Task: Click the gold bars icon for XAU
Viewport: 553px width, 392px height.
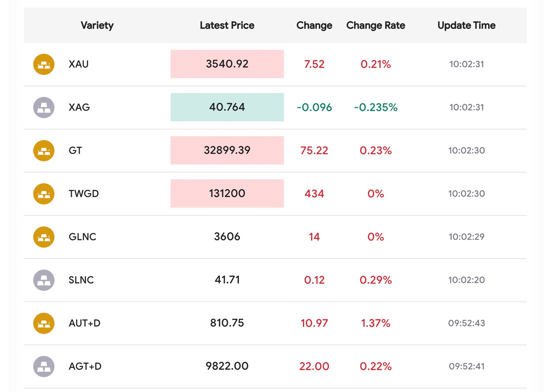Action: 44,65
